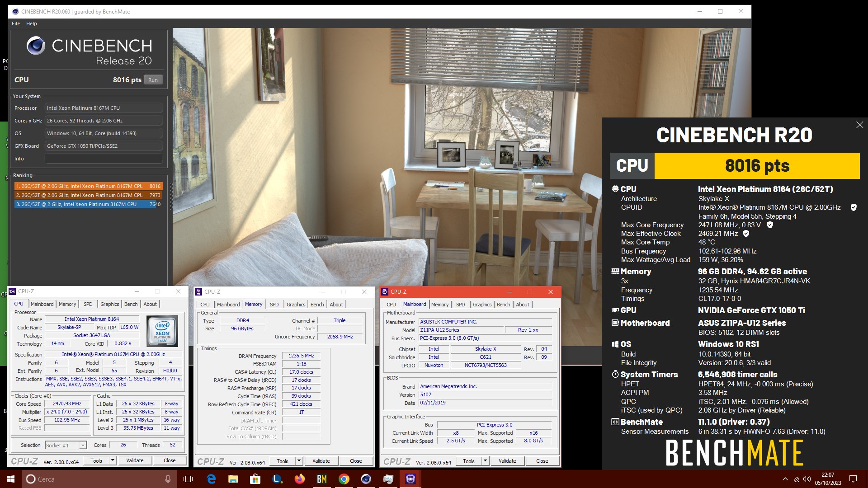
Task: Click the Cortana microphone icon
Action: click(x=168, y=479)
